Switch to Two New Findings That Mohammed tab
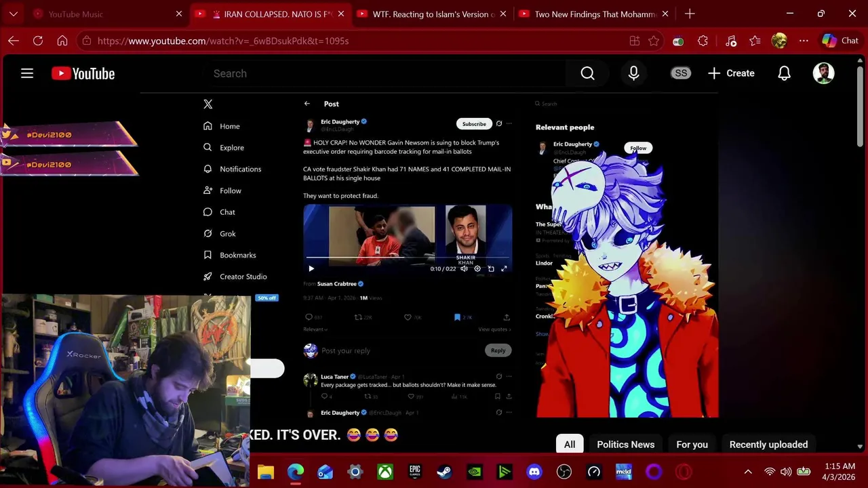Screen dimensions: 868x488 594,14
